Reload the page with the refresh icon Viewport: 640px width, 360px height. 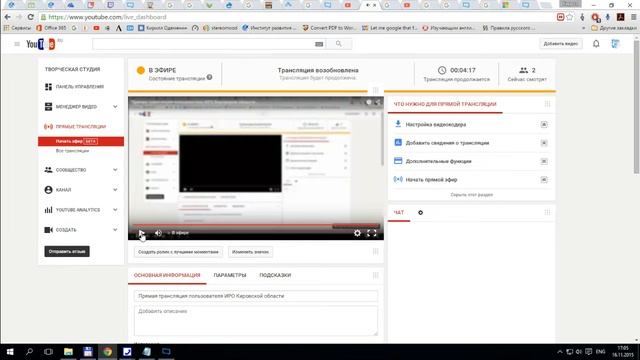[x=31, y=17]
